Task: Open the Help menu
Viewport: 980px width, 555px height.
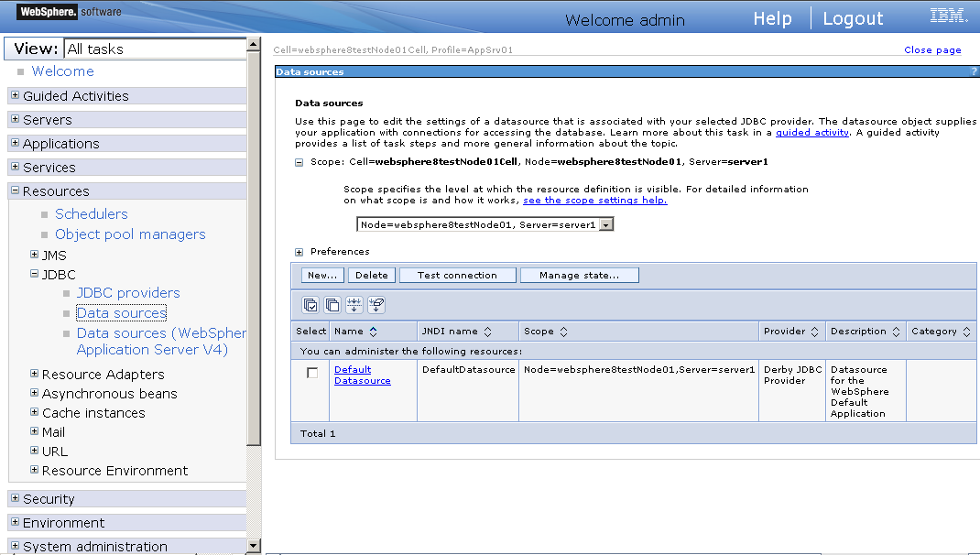Action: (x=772, y=17)
